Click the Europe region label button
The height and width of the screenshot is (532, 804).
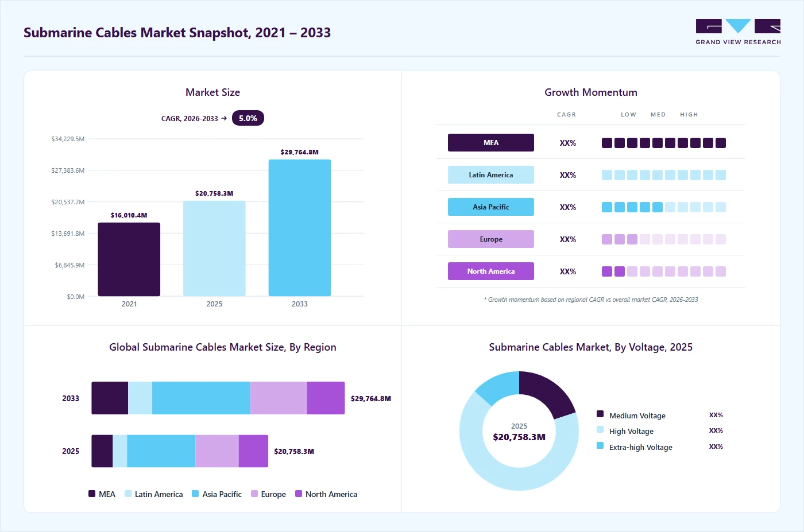click(491, 239)
